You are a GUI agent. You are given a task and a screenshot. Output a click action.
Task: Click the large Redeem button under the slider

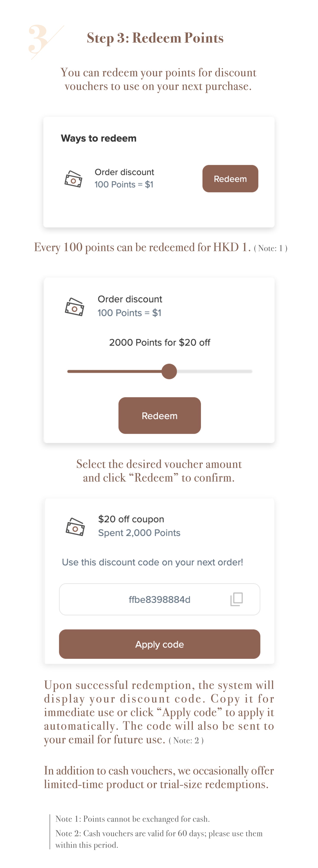160,416
